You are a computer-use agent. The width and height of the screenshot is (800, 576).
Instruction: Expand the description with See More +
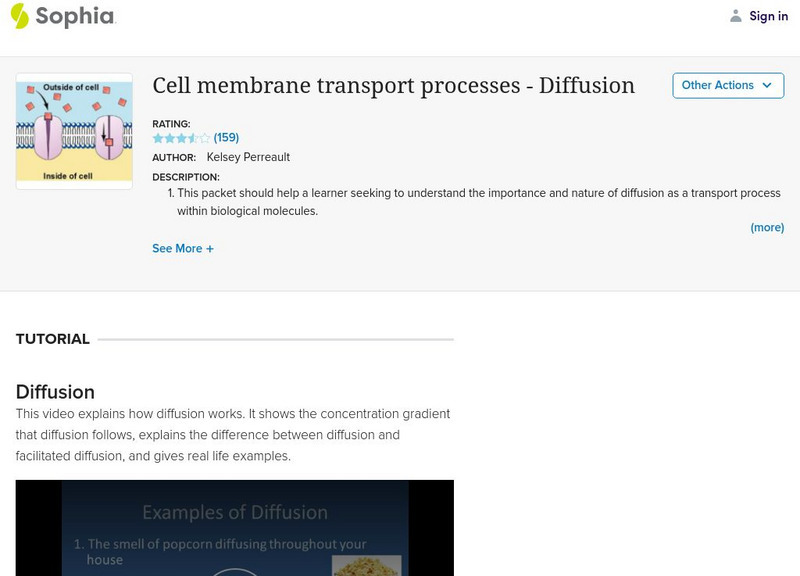(x=183, y=248)
